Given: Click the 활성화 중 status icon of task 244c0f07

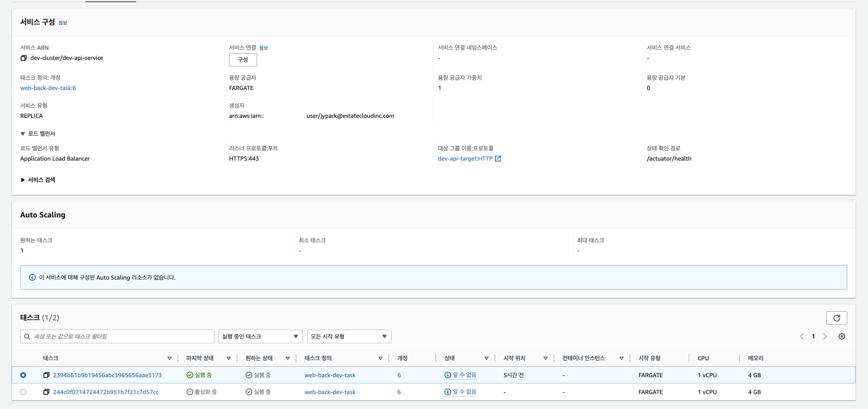Looking at the screenshot, I should [x=190, y=392].
